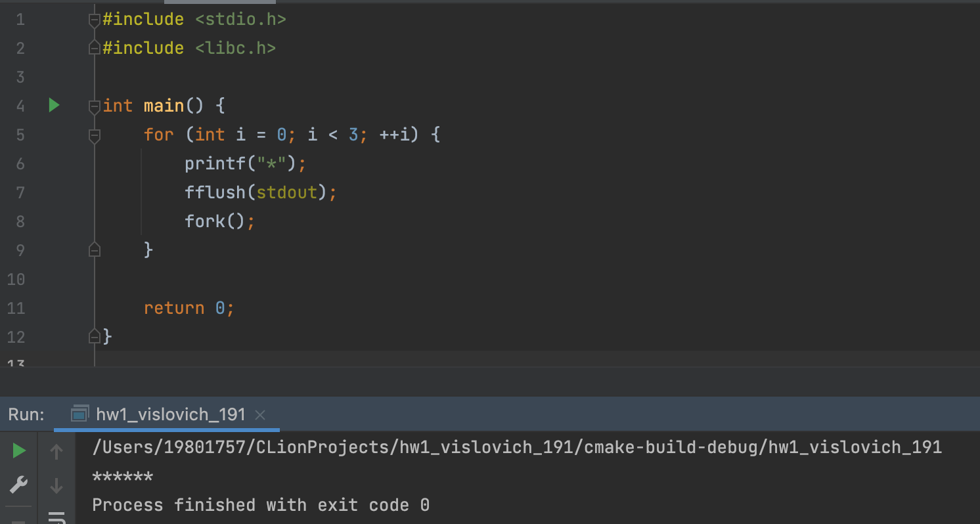Screen dimensions: 980x524
Task: Click the main function name
Action: 164,106
